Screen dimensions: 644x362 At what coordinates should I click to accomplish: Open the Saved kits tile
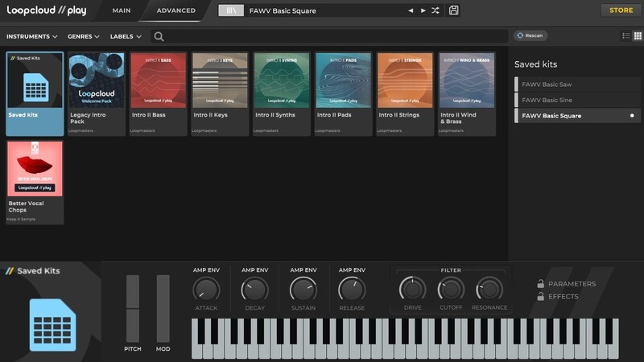[x=35, y=93]
